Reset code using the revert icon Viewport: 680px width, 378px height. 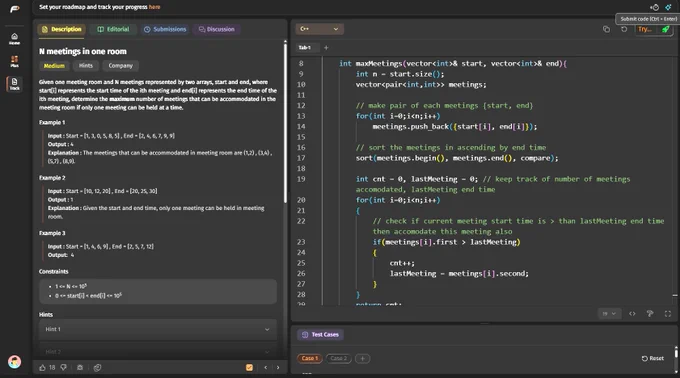624,29
